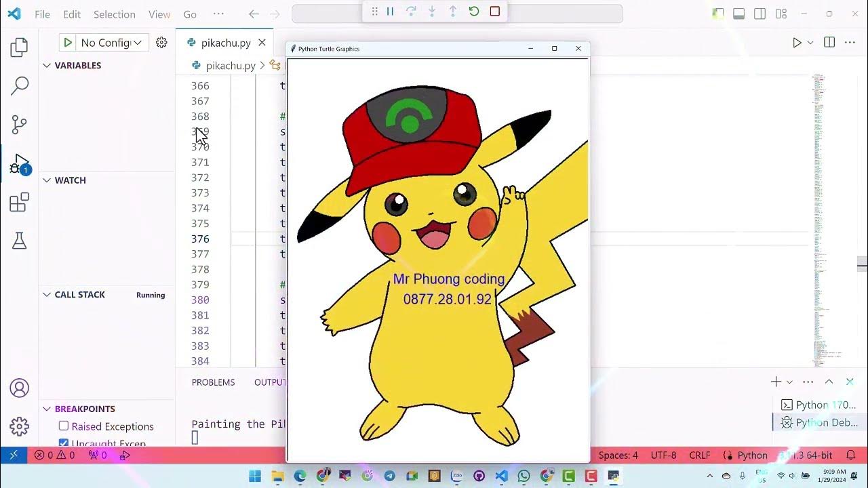
Task: Collapse the CALL STACK section
Action: coord(47,295)
